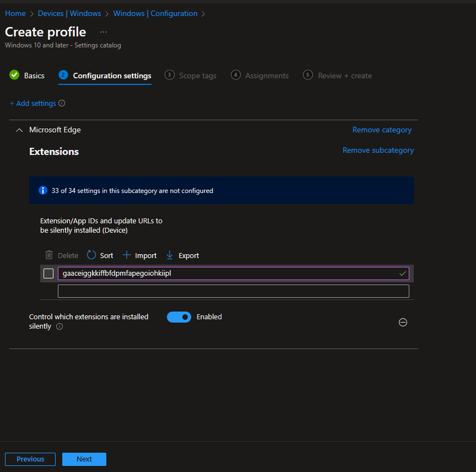
Task: Click the 'Windows 10 and later - Settings catalog' subtitle
Action: 63,45
